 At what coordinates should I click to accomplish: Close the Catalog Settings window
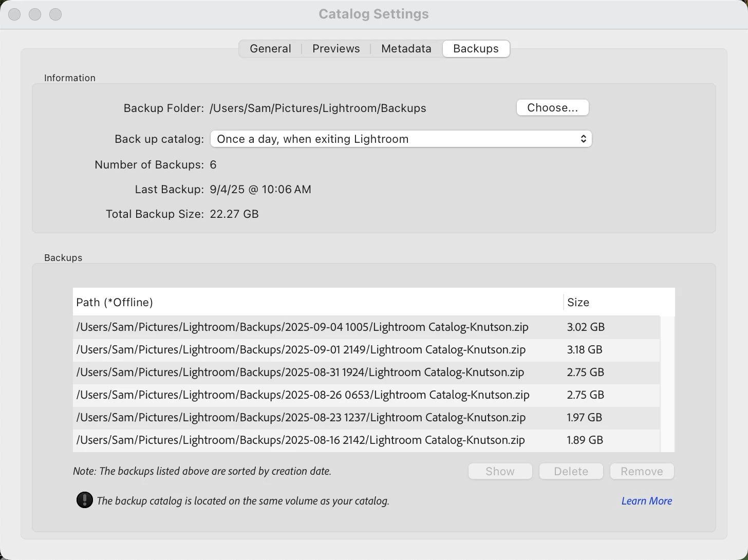coord(14,14)
